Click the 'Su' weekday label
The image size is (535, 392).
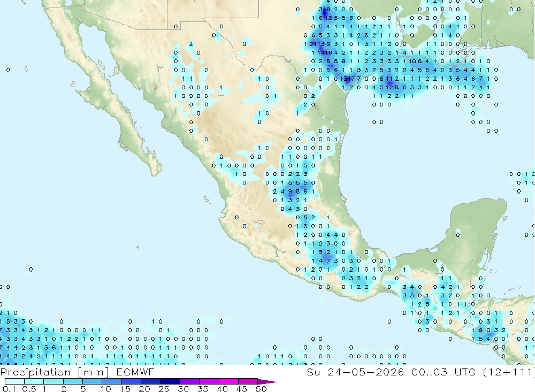tap(314, 372)
